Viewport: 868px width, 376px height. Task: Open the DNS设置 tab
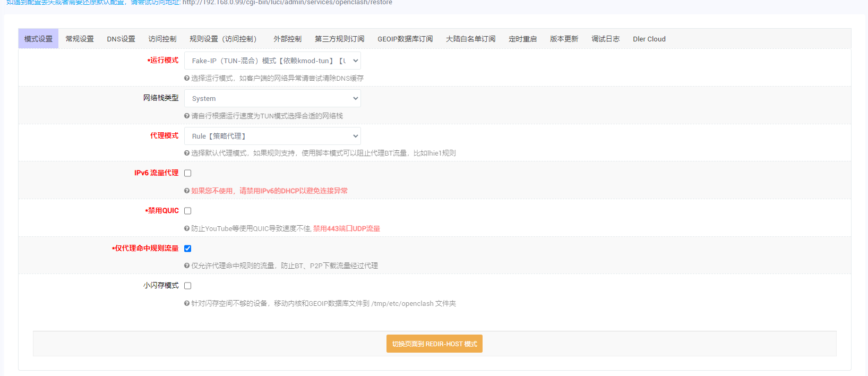(121, 39)
